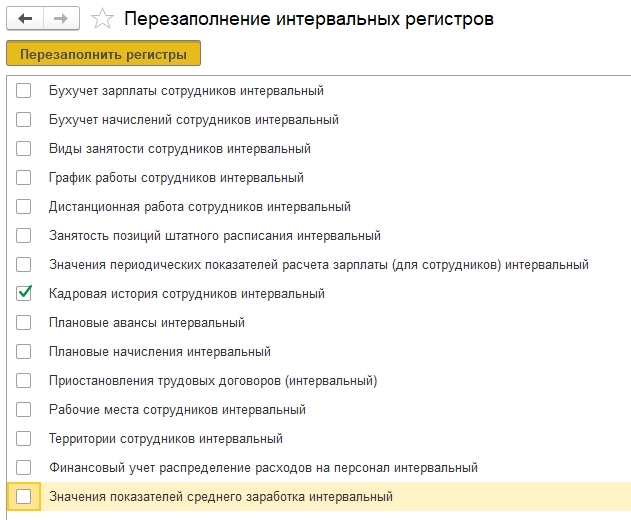Select row text Кадровая история сотрудников интервальный
This screenshot has height=520, width=631.
(x=187, y=293)
